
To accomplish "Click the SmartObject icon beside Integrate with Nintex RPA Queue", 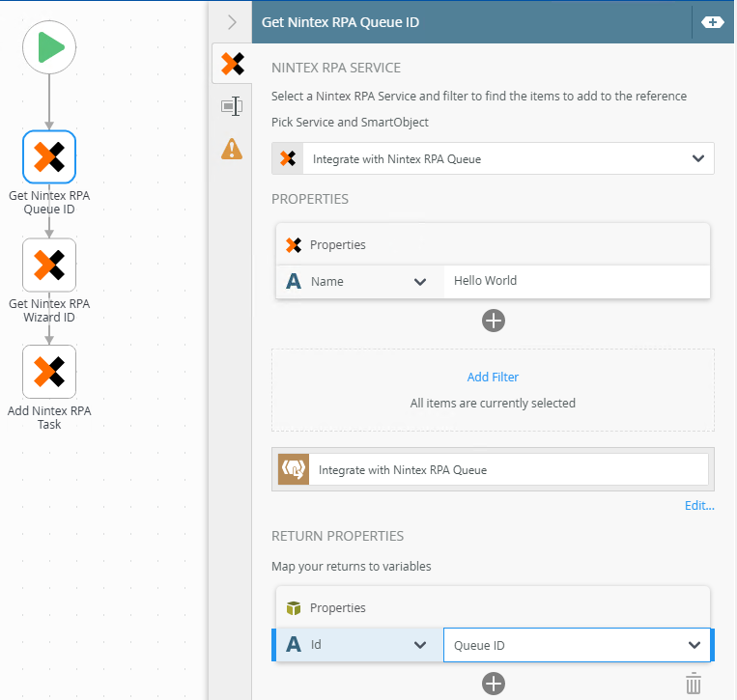I will tap(293, 470).
